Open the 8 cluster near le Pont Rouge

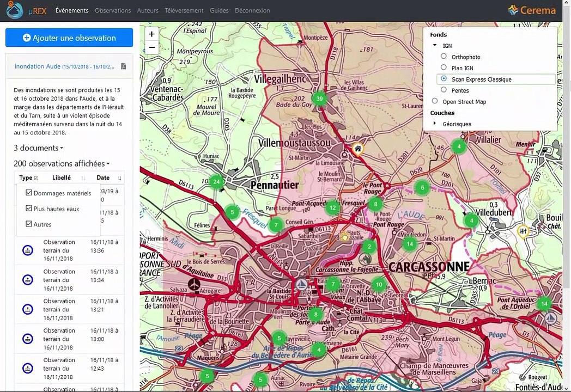(x=375, y=204)
